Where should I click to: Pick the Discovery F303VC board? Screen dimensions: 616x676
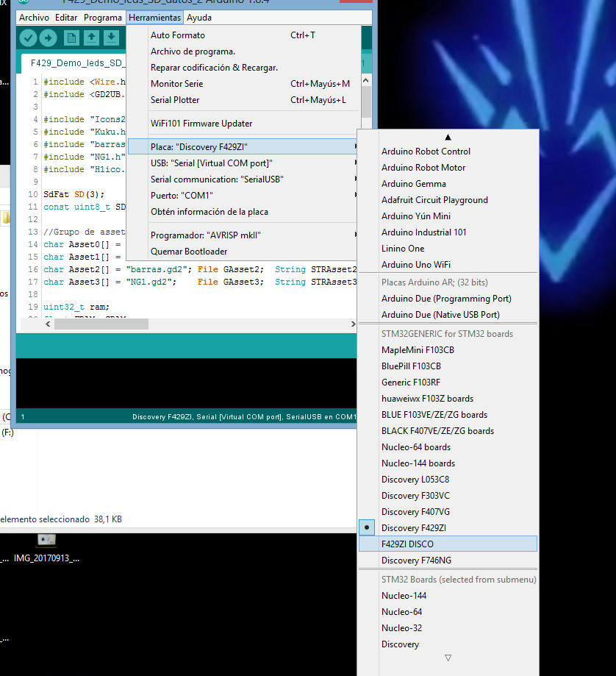tap(448, 495)
